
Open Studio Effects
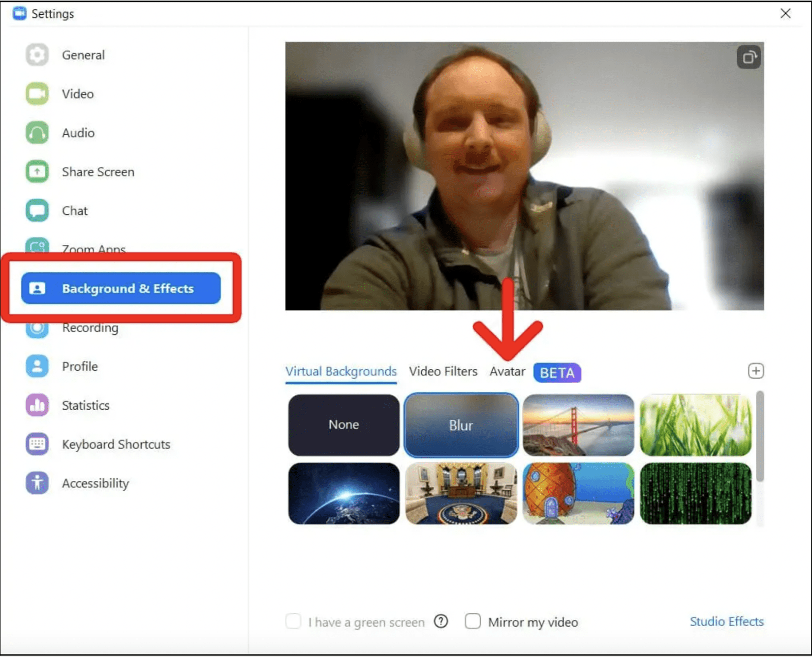(727, 622)
